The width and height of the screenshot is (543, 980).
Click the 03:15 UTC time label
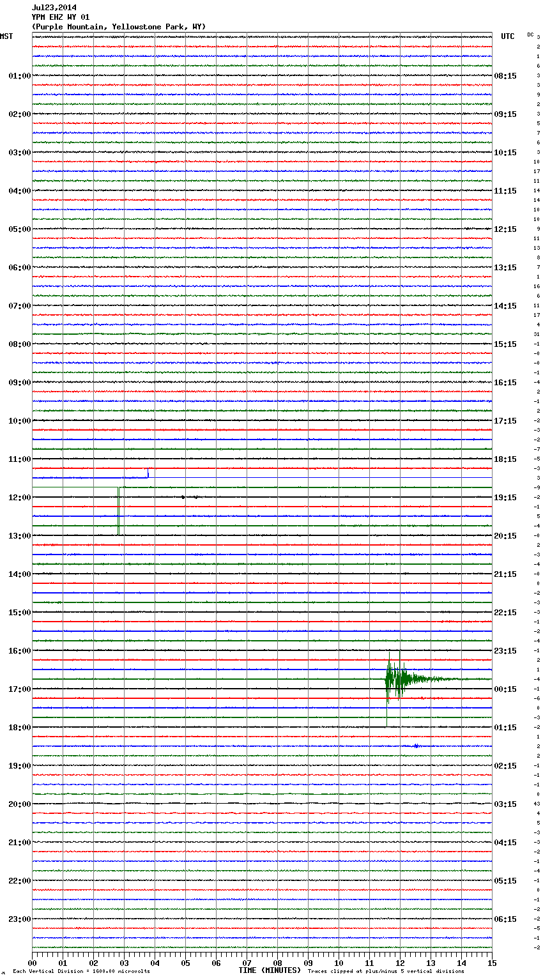point(505,804)
